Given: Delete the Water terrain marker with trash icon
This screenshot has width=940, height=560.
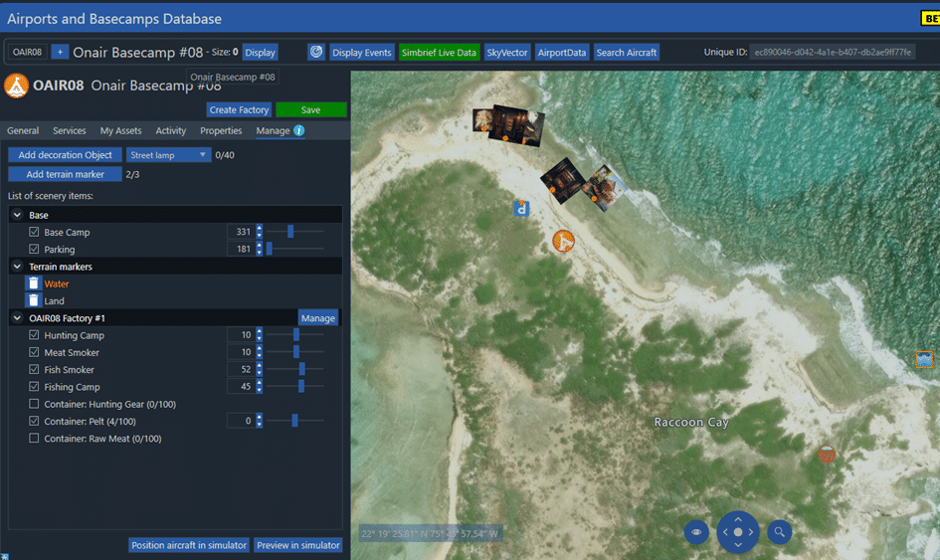Looking at the screenshot, I should tap(34, 283).
